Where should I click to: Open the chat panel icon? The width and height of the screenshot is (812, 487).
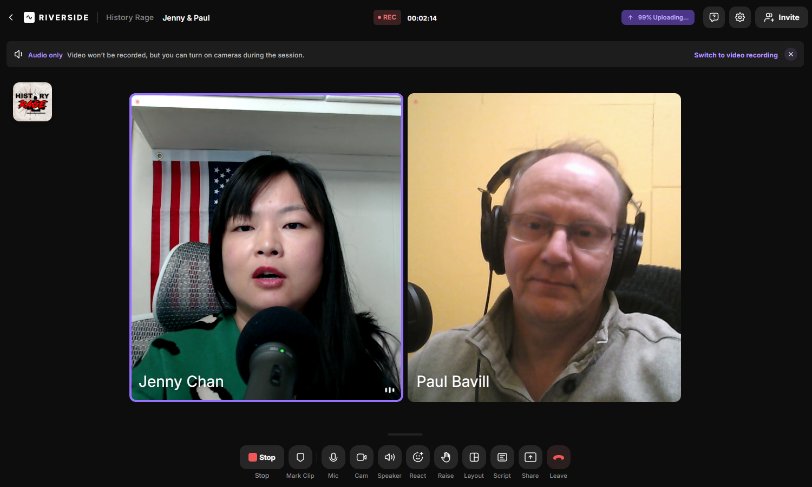click(714, 17)
